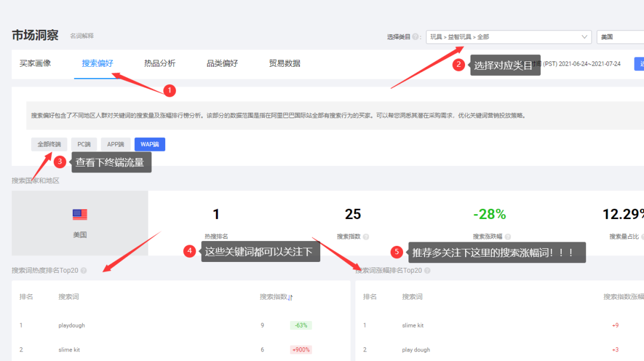The image size is (644, 361).
Task: Select the 美国 country card
Action: point(80,223)
